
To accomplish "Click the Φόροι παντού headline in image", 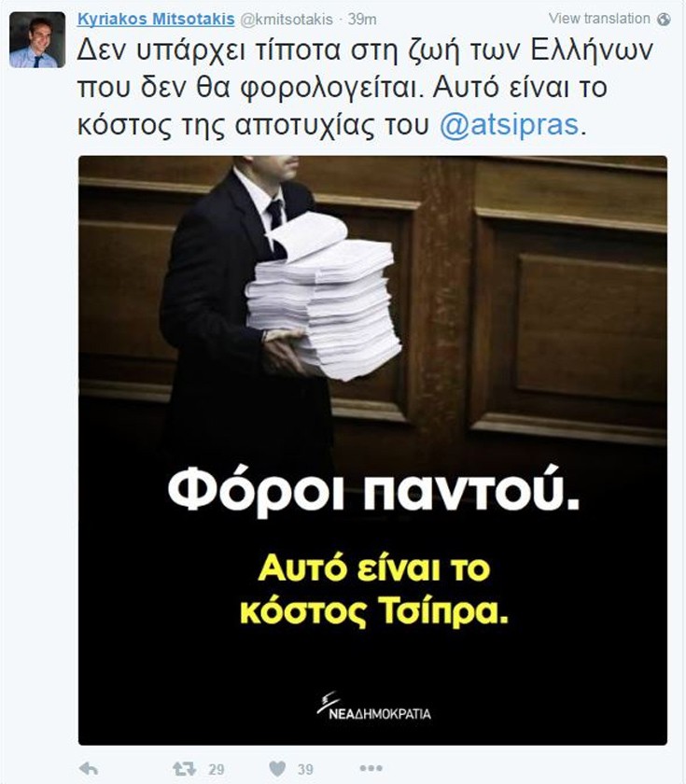I will tap(373, 490).
